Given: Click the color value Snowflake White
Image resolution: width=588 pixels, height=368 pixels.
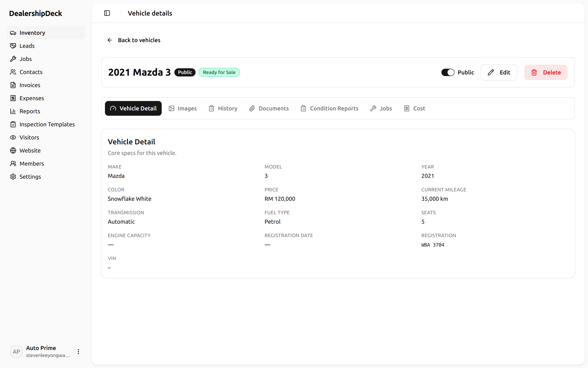Looking at the screenshot, I should 129,199.
